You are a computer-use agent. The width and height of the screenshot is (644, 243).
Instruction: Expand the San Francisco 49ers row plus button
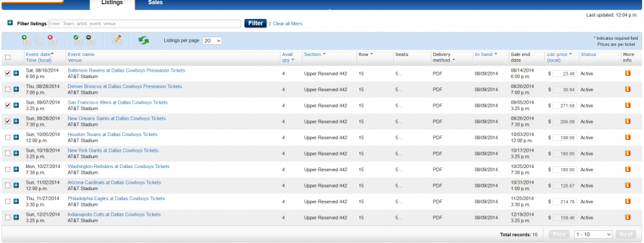click(16, 105)
